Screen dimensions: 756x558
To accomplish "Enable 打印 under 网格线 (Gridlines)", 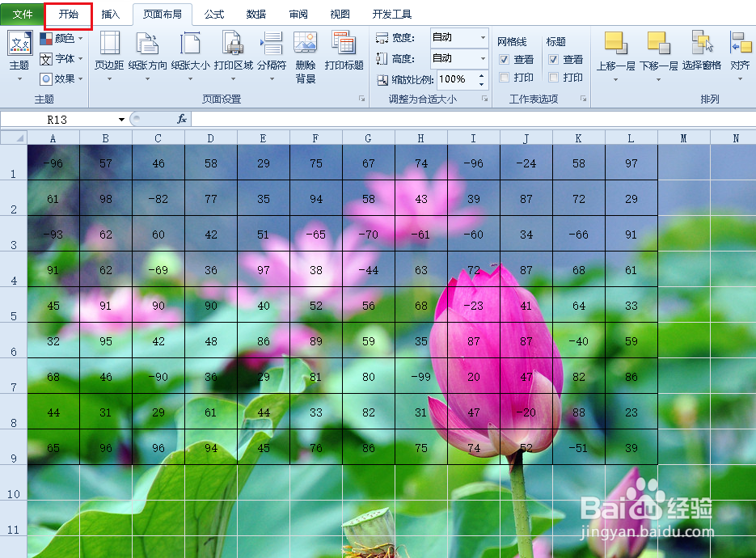I will (504, 78).
